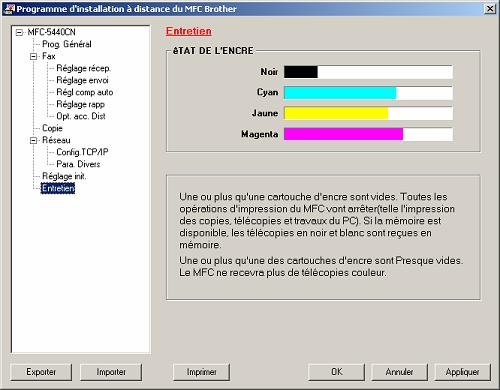Image resolution: width=500 pixels, height=390 pixels.
Task: Close the installation program window
Action: (489, 9)
